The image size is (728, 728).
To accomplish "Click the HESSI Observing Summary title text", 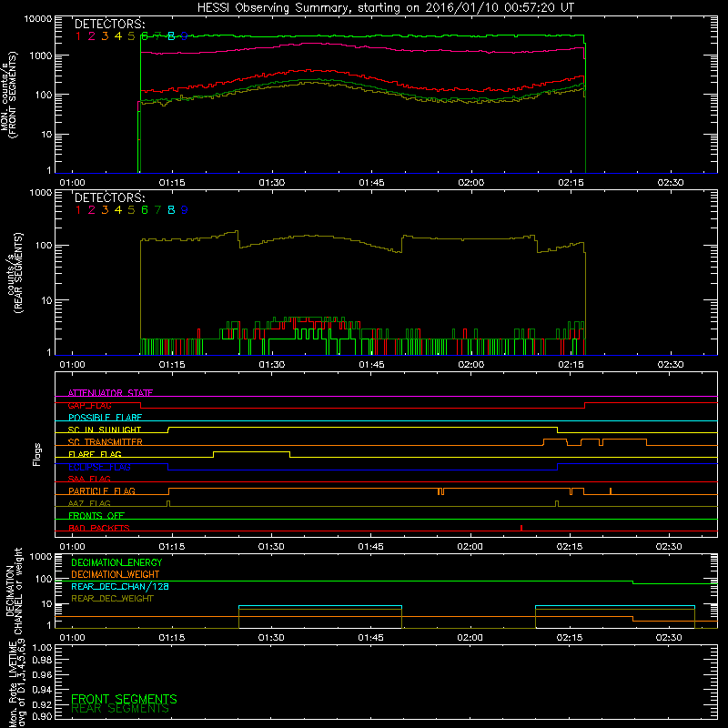I will (x=386, y=8).
